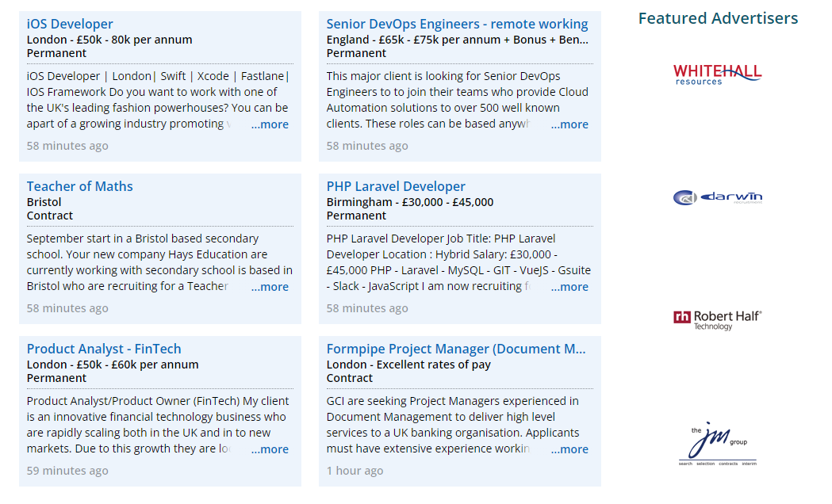Show more of PHP Laravel Developer description
Image resolution: width=832 pixels, height=504 pixels.
[x=569, y=287]
